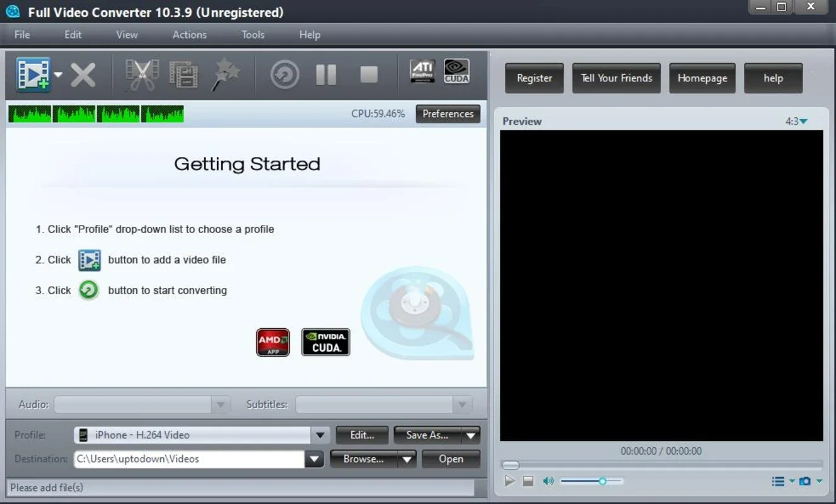This screenshot has width=836, height=504.
Task: Open the Homepage button
Action: 702,78
